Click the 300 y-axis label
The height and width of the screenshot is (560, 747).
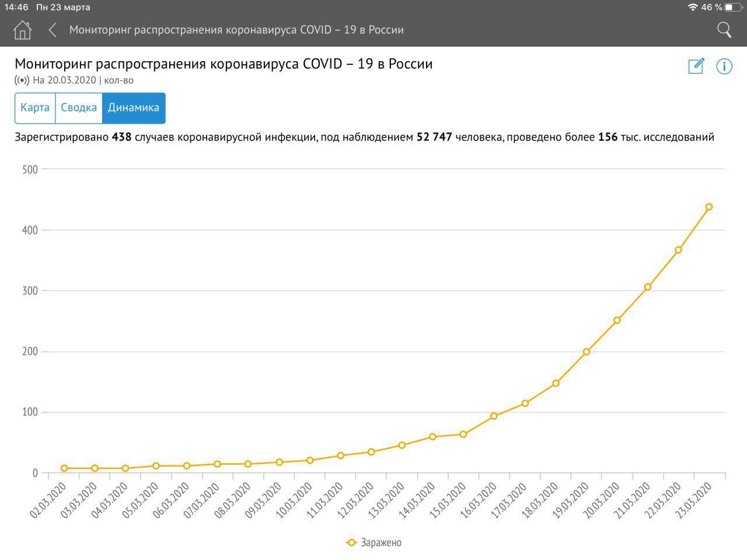coord(30,291)
